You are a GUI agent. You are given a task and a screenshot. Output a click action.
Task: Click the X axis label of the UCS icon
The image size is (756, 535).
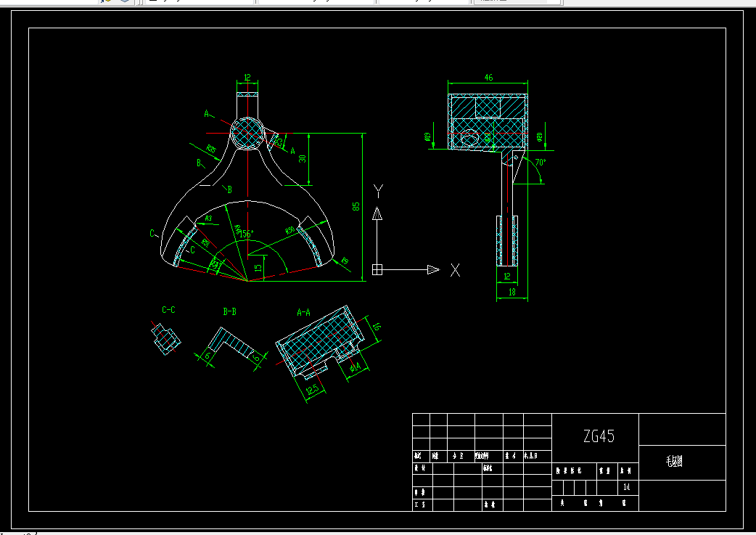[455, 270]
